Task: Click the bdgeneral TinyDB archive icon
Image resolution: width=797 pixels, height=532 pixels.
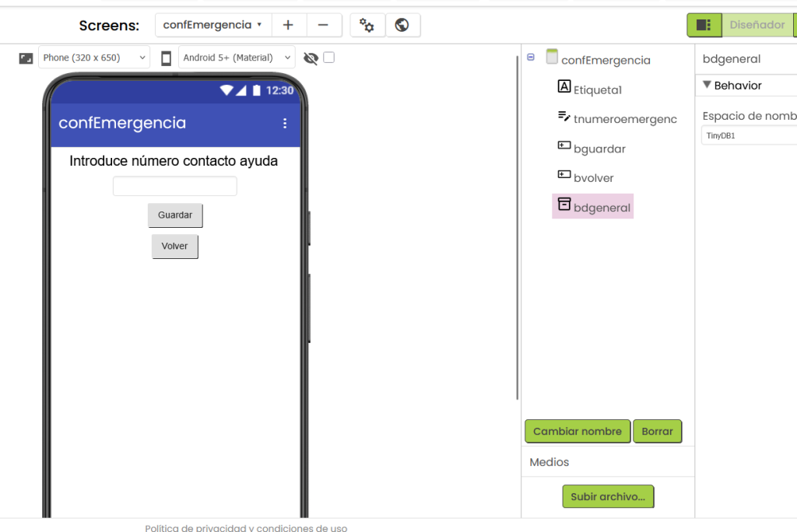Action: coord(564,205)
